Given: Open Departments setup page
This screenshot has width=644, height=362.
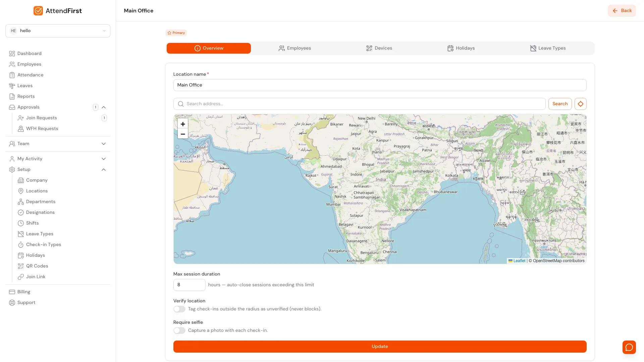Looking at the screenshot, I should point(41,202).
